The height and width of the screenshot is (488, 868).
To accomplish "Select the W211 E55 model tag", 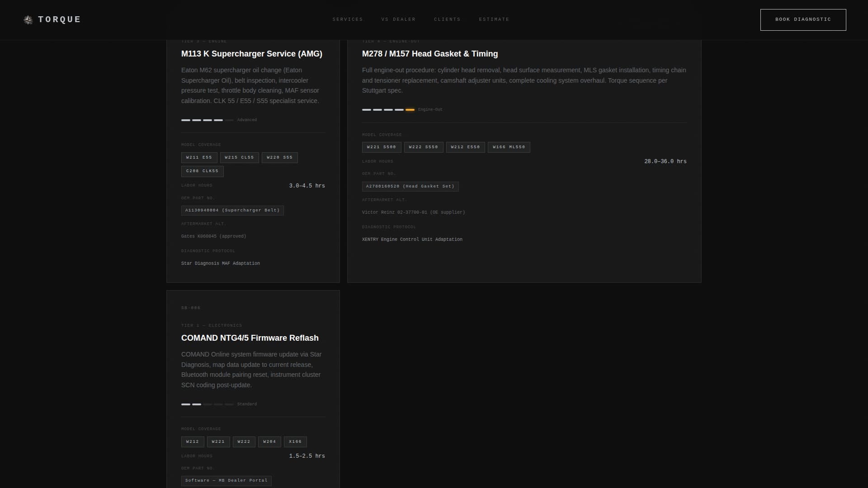I will coord(198,158).
